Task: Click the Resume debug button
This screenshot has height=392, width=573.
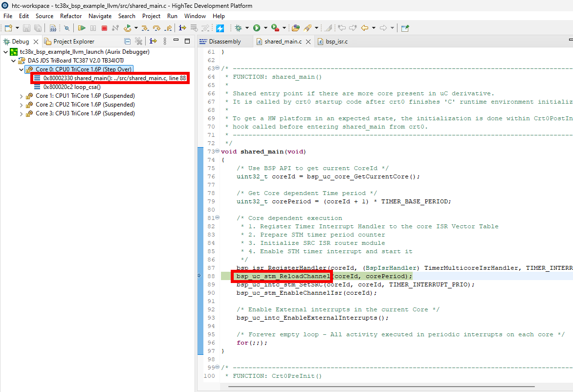Action: pyautogui.click(x=82, y=28)
